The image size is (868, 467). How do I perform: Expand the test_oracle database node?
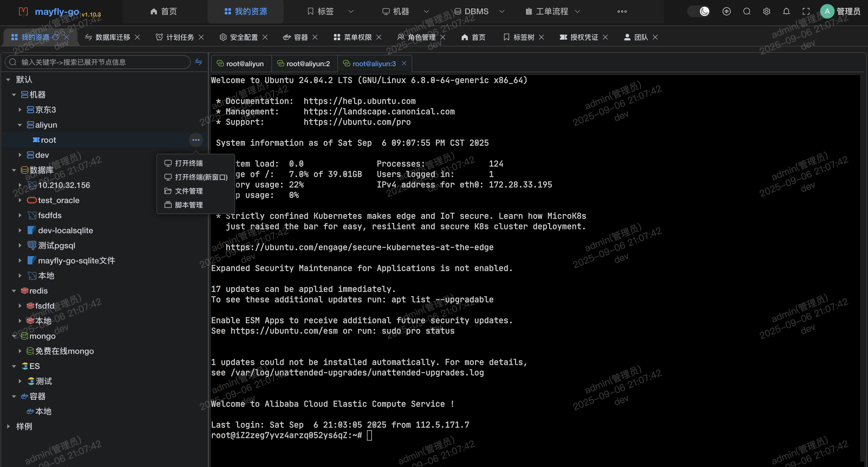[20, 200]
